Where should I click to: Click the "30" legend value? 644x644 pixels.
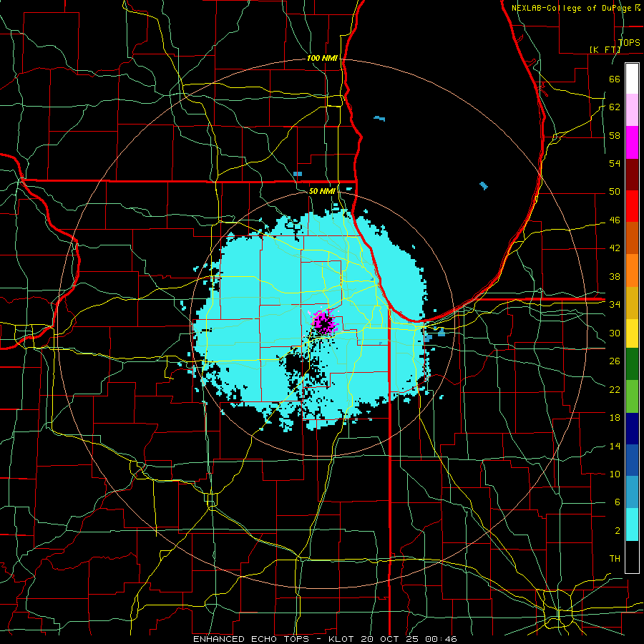point(615,333)
